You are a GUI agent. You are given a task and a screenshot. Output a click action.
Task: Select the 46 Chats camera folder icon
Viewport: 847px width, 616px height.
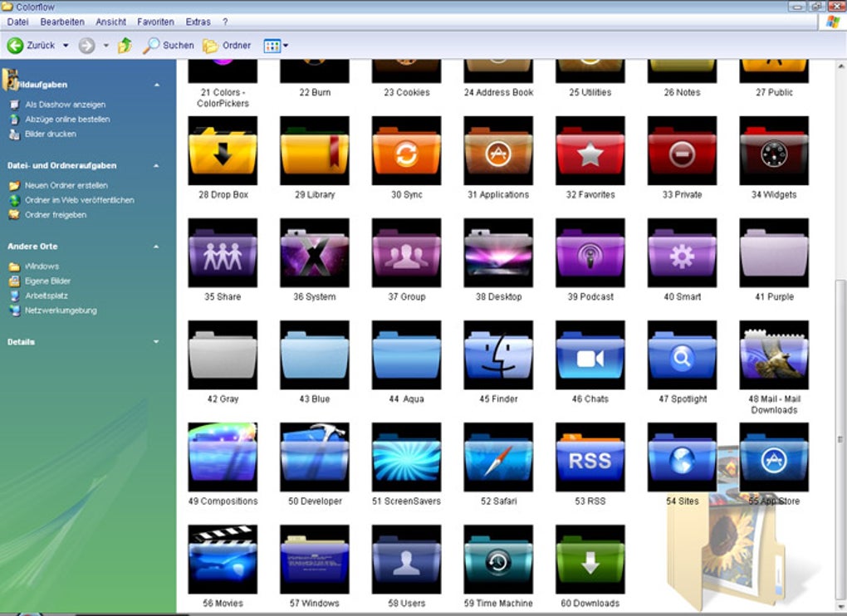pyautogui.click(x=590, y=354)
